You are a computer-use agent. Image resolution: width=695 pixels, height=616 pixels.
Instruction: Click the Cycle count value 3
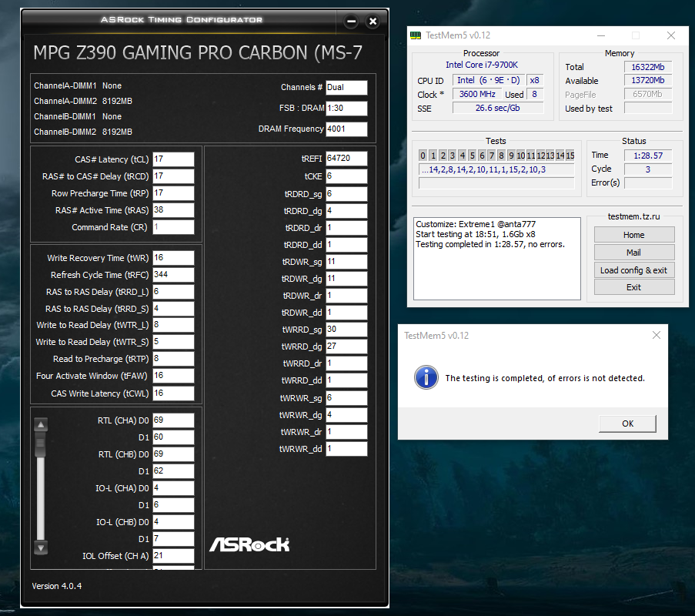(x=648, y=169)
